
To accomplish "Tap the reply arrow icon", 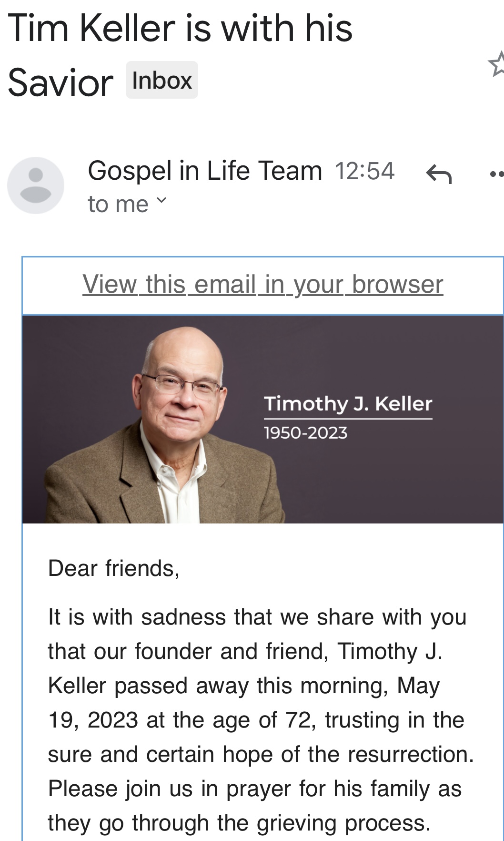I will pyautogui.click(x=439, y=174).
